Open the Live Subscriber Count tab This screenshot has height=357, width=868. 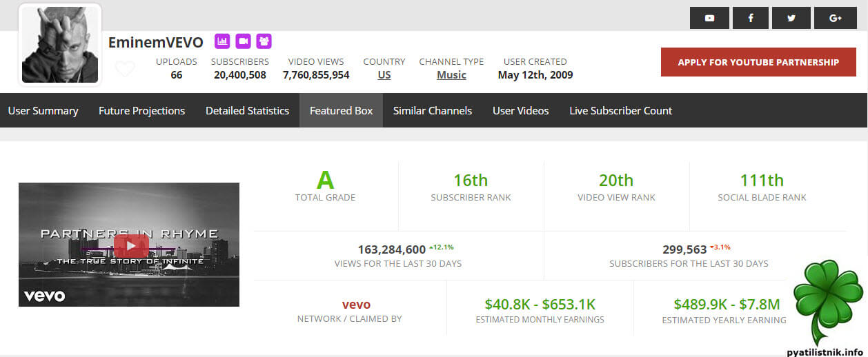pos(621,110)
